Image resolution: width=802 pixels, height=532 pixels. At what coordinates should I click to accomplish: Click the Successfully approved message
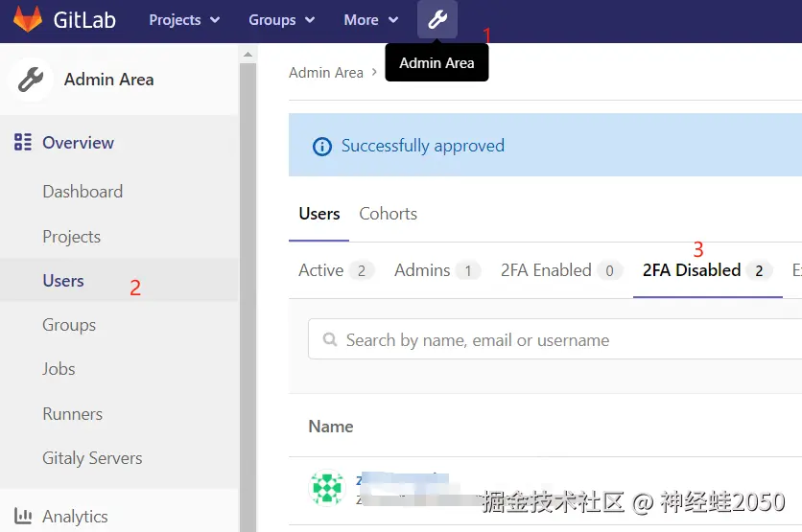423,146
